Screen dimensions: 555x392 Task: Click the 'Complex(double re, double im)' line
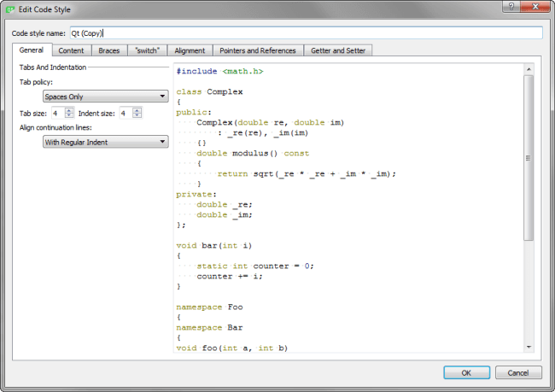[x=271, y=122]
